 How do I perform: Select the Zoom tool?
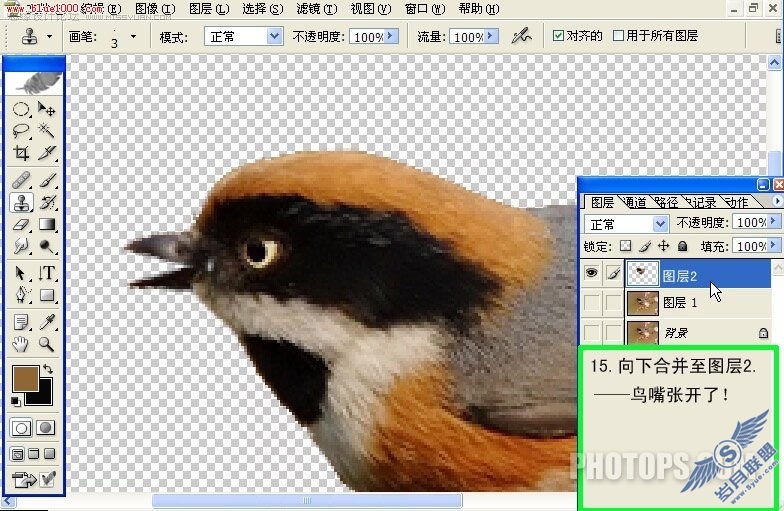(46, 344)
